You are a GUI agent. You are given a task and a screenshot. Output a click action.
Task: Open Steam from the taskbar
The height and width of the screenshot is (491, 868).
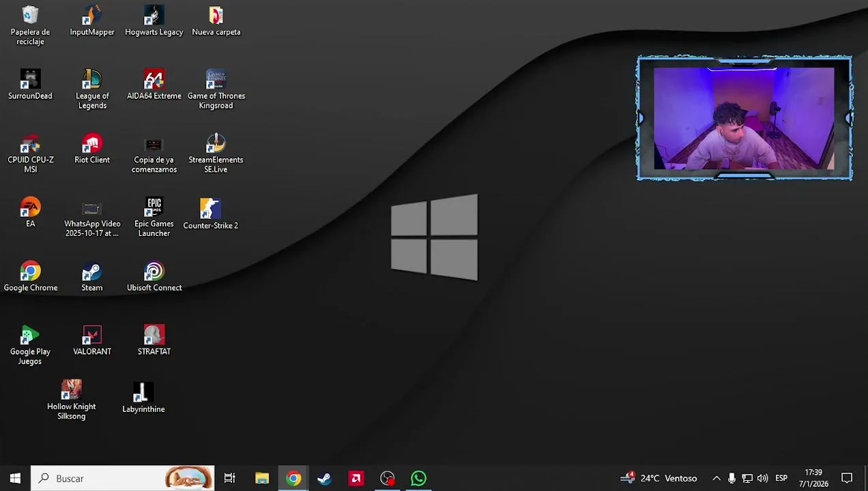[325, 478]
